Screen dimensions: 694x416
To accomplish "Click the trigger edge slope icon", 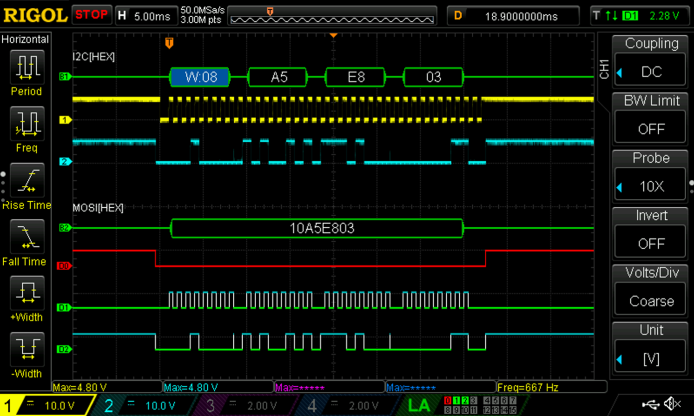I will pos(612,16).
